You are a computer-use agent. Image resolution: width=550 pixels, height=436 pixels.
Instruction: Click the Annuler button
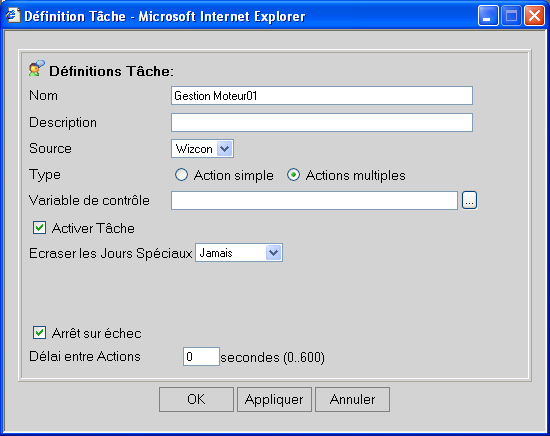click(x=352, y=399)
